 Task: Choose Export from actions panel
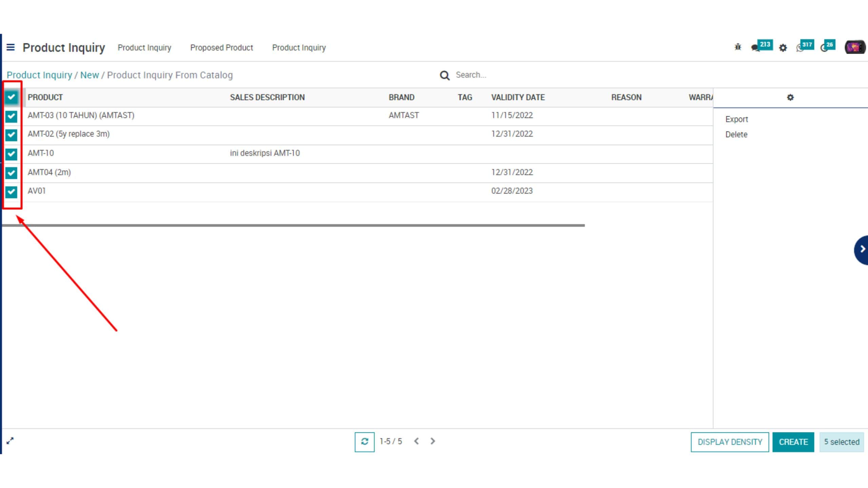click(736, 119)
